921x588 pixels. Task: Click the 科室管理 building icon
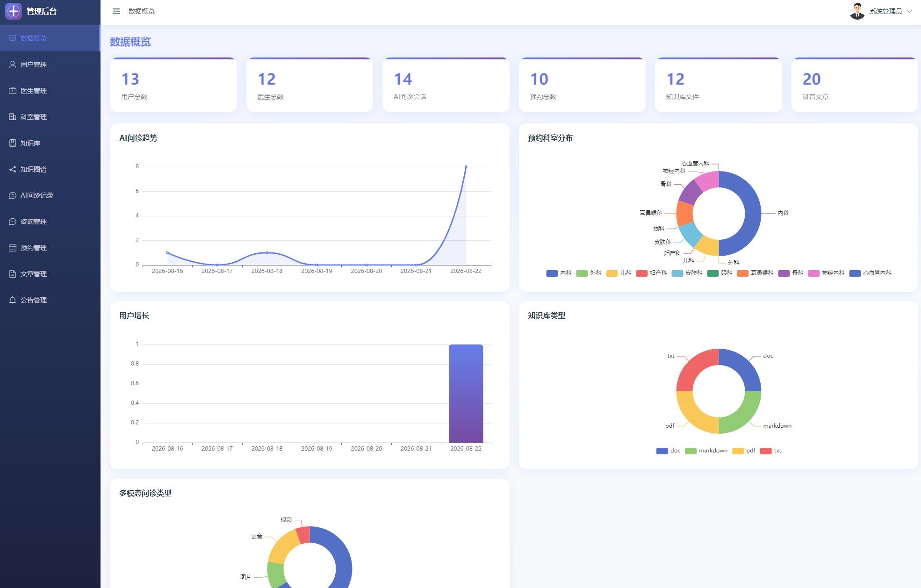click(x=13, y=117)
